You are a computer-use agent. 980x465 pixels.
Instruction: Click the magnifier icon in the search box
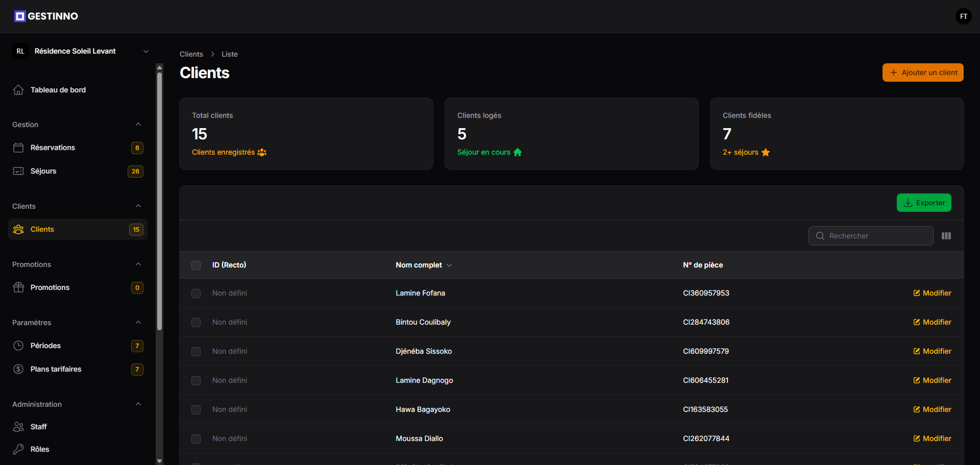pyautogui.click(x=820, y=236)
